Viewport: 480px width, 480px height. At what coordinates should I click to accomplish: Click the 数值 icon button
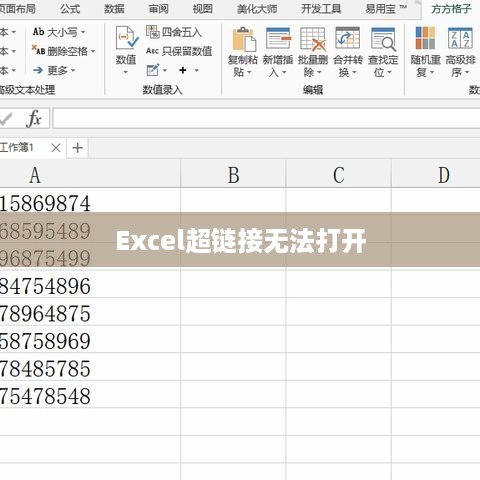pos(126,38)
